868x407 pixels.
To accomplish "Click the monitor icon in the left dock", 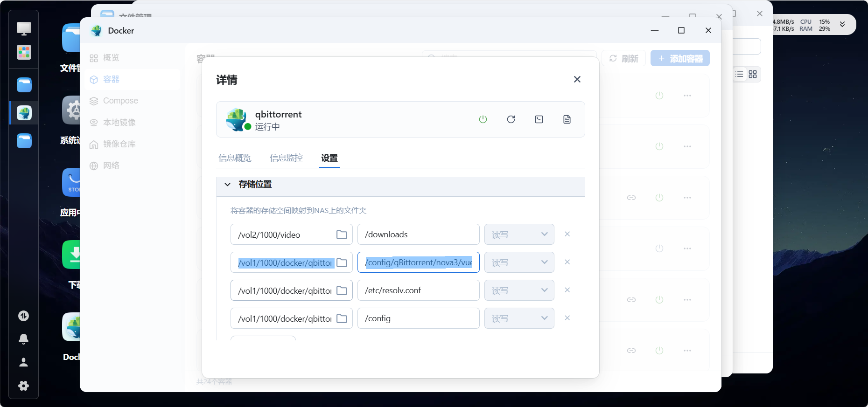I will [24, 28].
